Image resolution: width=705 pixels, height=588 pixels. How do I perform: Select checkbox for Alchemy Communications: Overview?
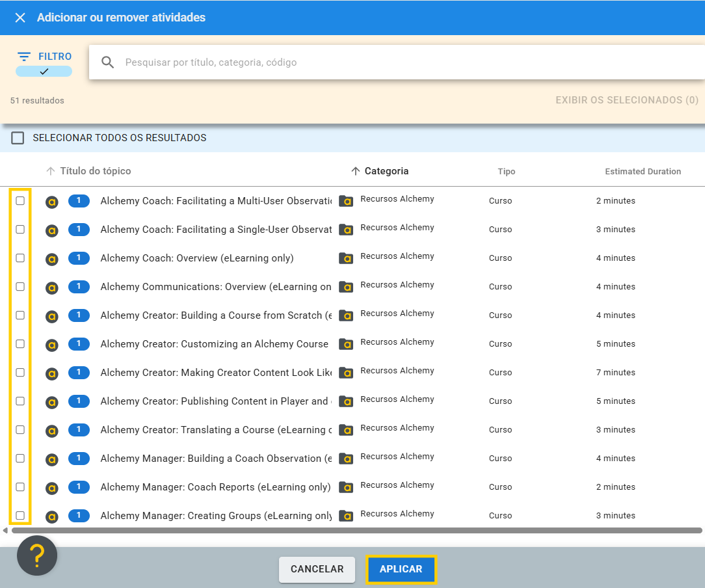(x=20, y=287)
